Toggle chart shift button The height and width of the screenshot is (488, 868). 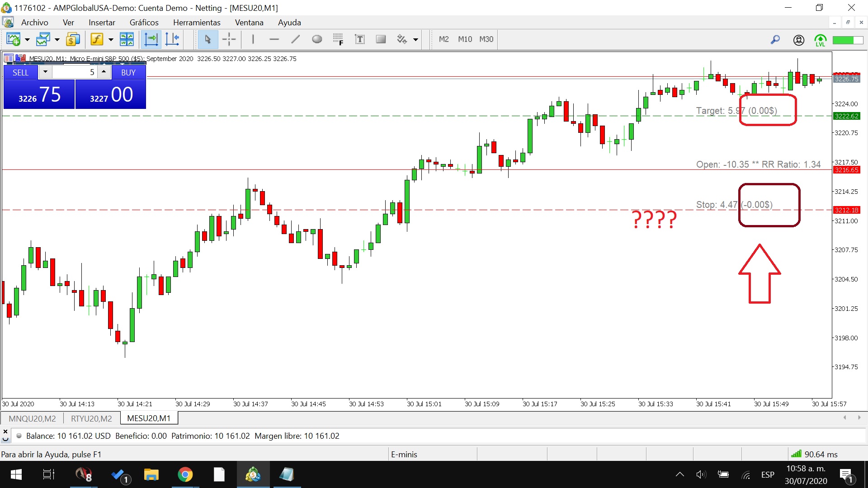(x=172, y=40)
